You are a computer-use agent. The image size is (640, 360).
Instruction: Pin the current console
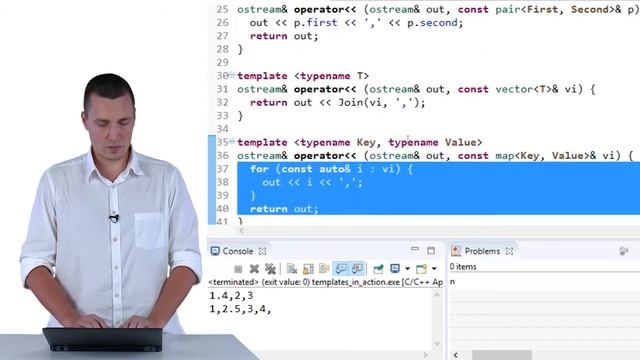coord(378,269)
